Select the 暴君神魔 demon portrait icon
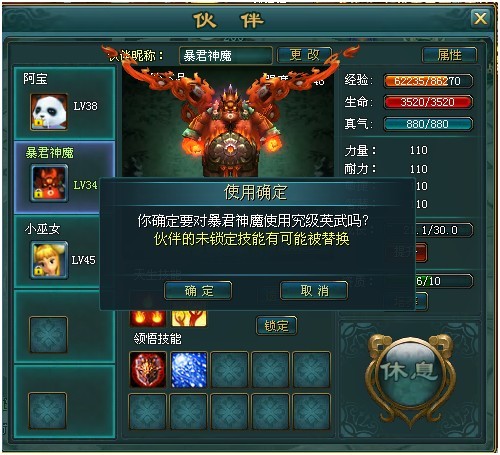 (x=49, y=183)
